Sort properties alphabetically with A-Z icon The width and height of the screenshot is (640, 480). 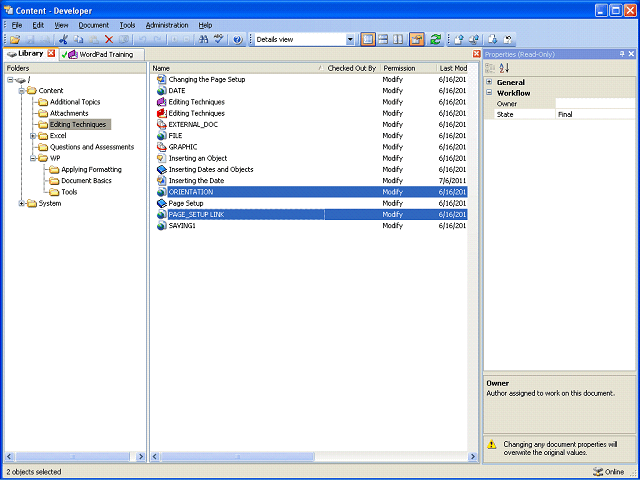(x=504, y=68)
